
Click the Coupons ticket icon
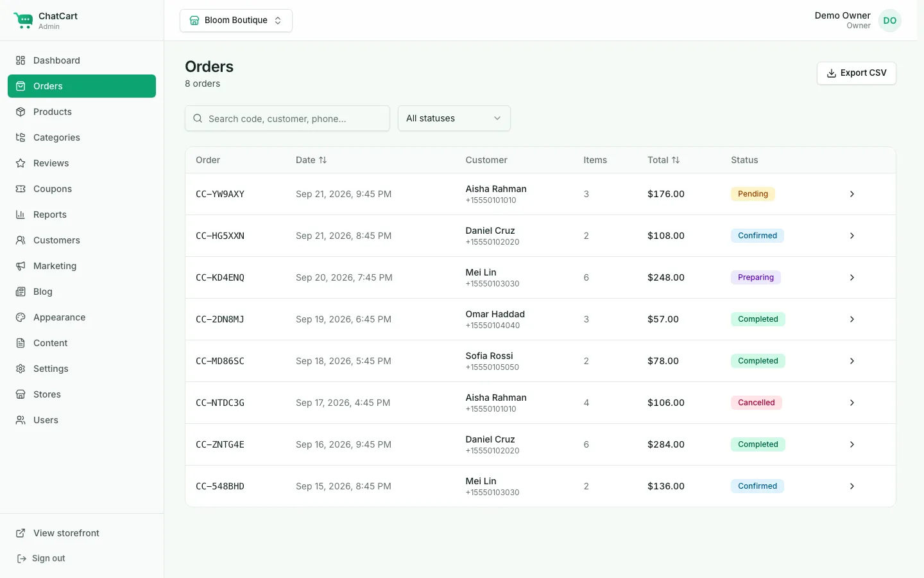21,189
